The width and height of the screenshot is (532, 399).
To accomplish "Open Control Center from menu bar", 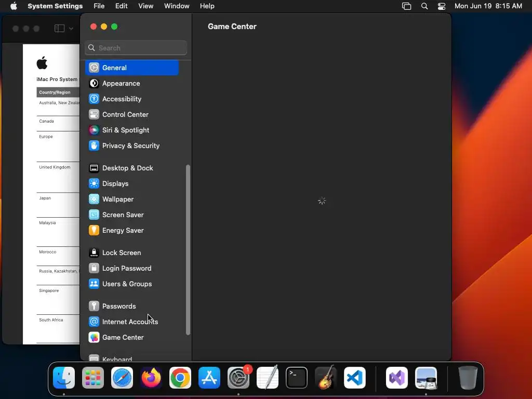I will click(442, 6).
